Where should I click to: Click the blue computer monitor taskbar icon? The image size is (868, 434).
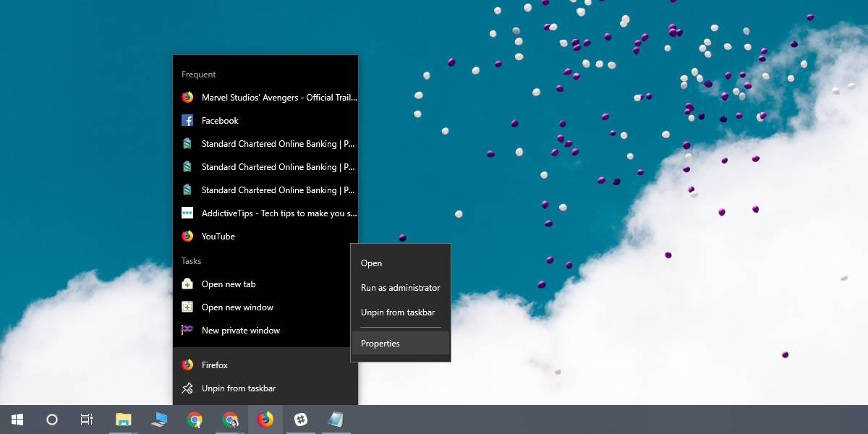pyautogui.click(x=159, y=420)
